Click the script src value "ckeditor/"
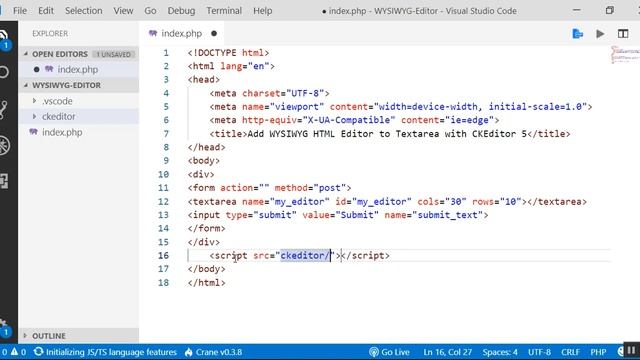 pyautogui.click(x=305, y=256)
